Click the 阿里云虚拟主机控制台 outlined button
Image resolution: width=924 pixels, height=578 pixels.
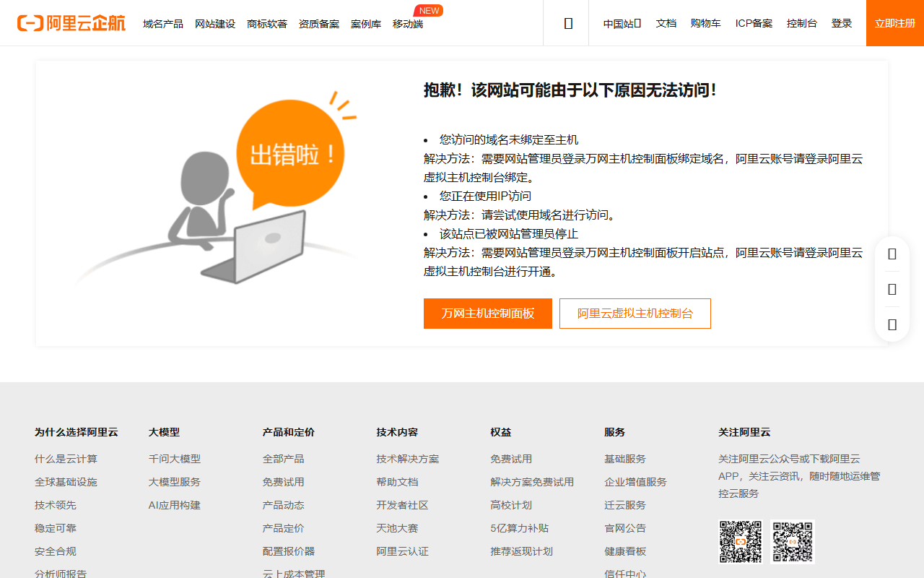(x=635, y=314)
